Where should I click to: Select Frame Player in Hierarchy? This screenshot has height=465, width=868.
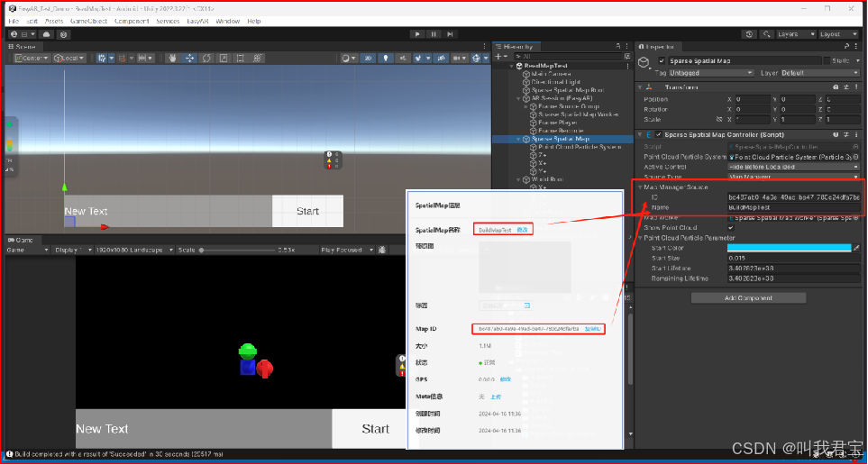point(558,123)
